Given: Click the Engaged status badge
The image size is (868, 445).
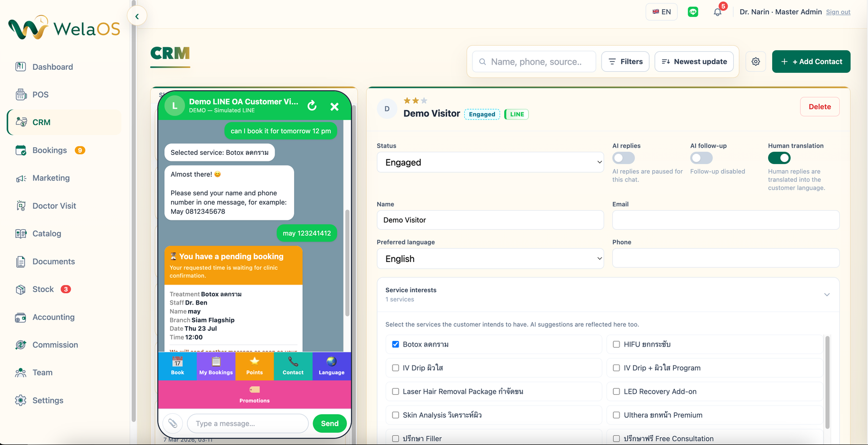Looking at the screenshot, I should coord(482,114).
